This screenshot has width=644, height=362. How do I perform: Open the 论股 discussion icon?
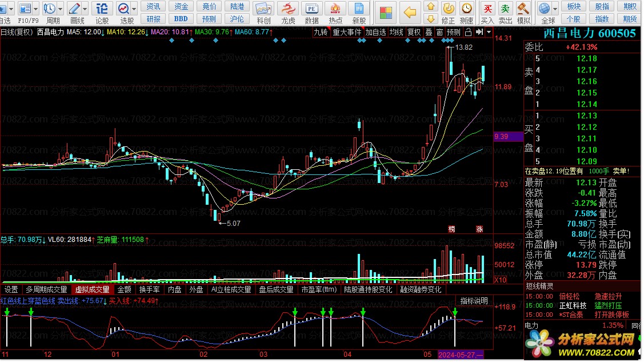click(x=102, y=8)
